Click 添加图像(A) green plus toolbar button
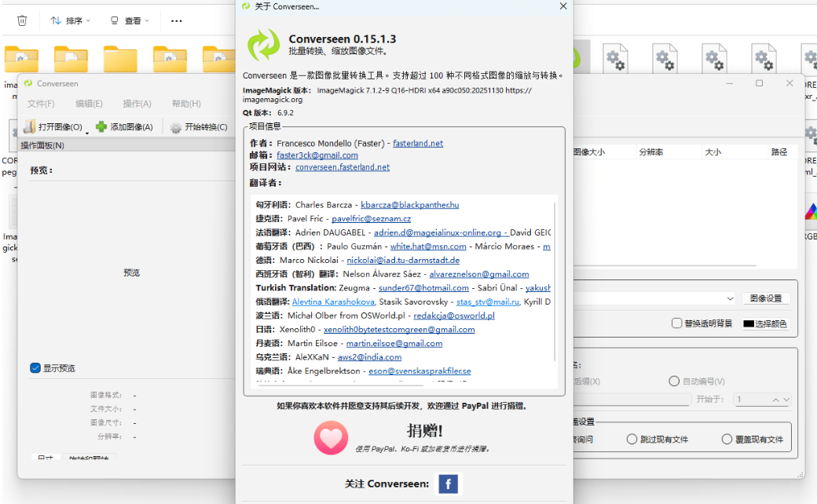This screenshot has width=817, height=504. pyautogui.click(x=125, y=126)
